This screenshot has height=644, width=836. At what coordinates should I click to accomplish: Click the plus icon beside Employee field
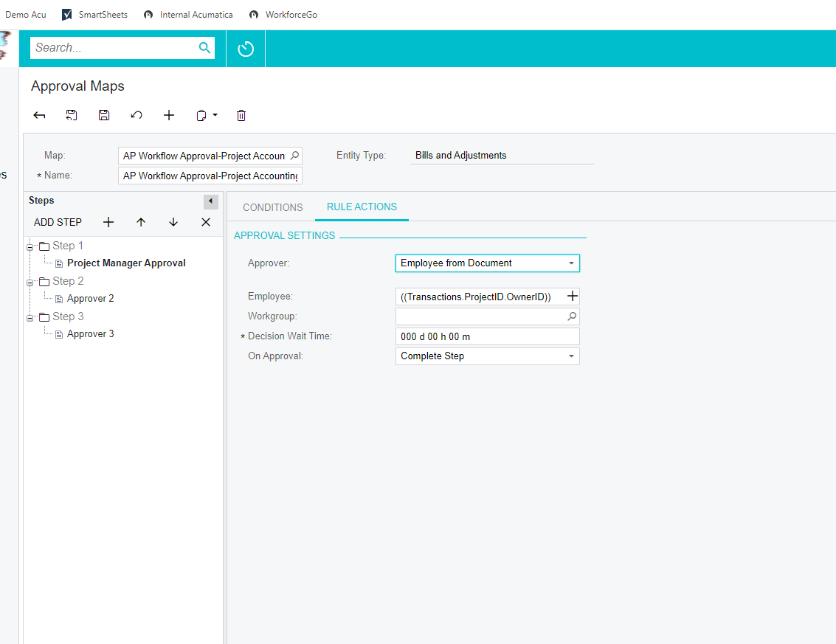[572, 297]
